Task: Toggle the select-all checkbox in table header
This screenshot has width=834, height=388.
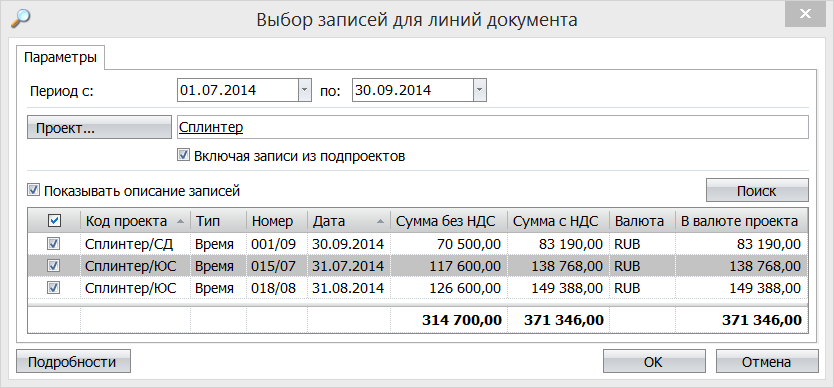Action: [x=54, y=220]
